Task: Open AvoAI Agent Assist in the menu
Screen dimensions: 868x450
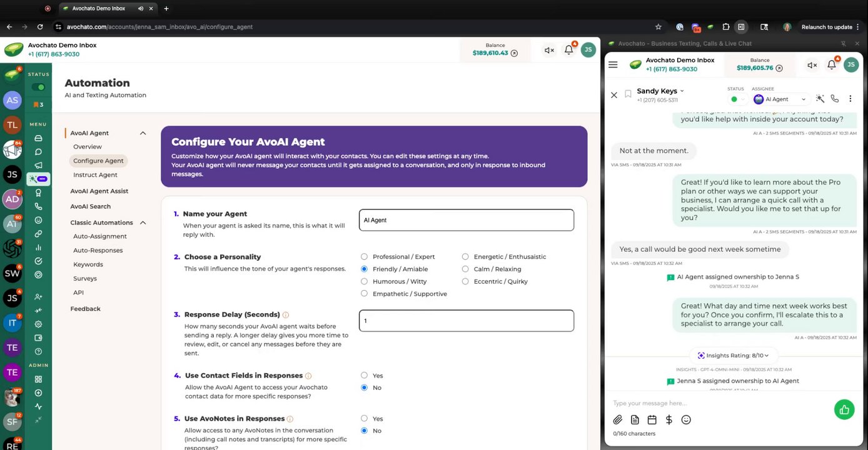Action: pyautogui.click(x=99, y=191)
